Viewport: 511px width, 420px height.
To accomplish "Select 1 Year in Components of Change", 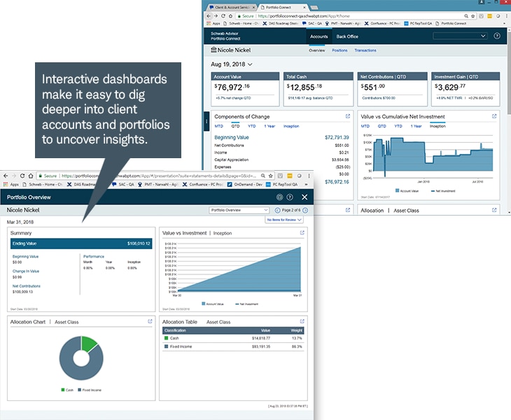I will 269,126.
